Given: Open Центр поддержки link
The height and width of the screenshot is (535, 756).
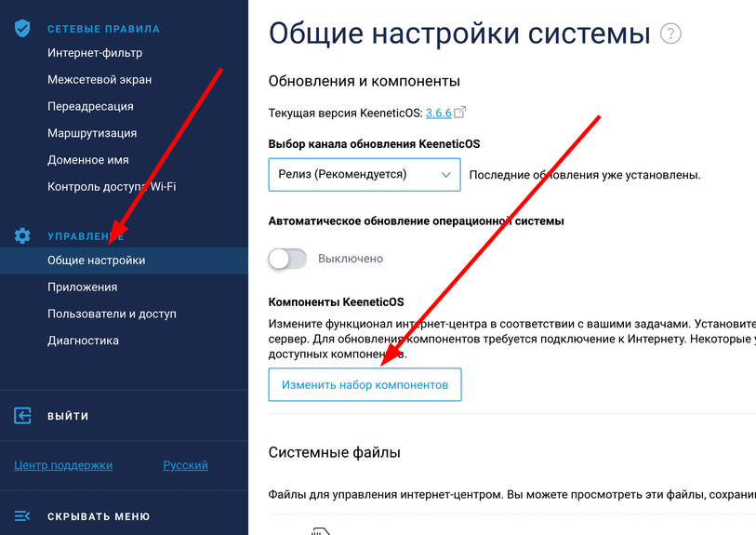Looking at the screenshot, I should (x=63, y=465).
